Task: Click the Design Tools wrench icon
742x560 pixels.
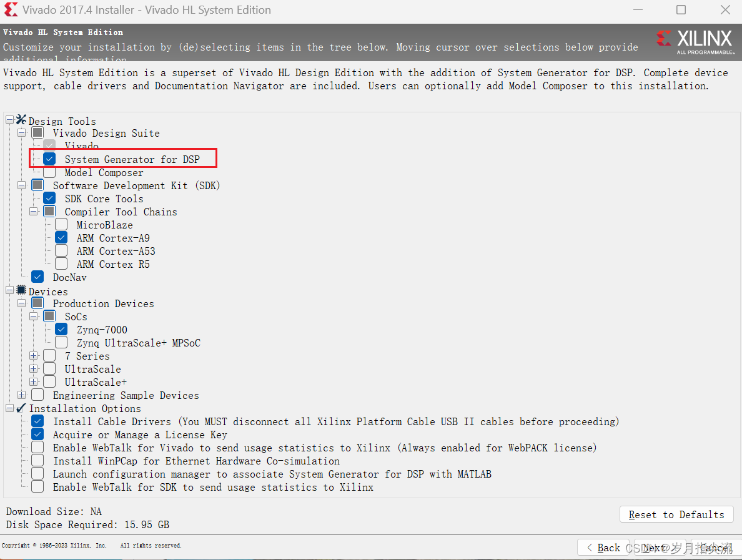Action: [x=21, y=120]
